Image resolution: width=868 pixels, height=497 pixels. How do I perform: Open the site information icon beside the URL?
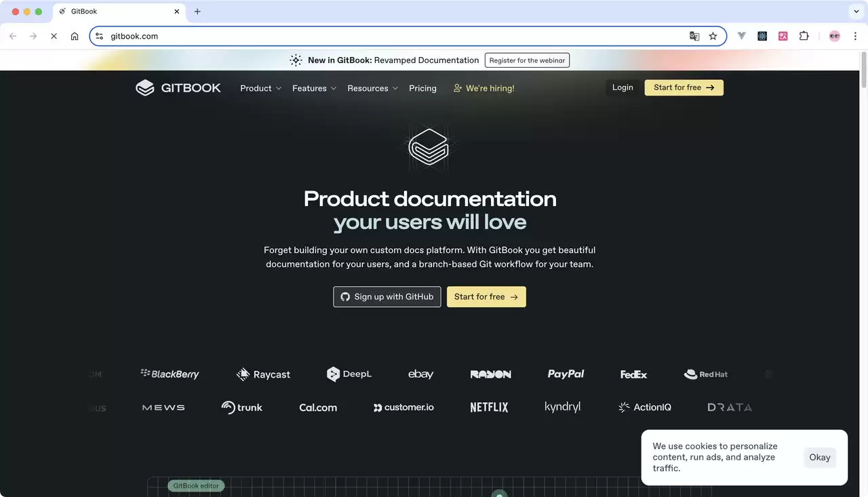point(99,36)
